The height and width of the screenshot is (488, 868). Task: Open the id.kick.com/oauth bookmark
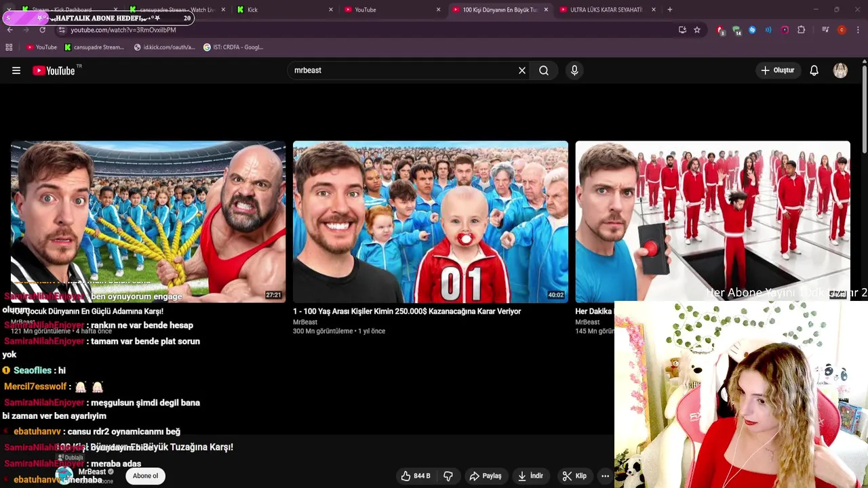[x=165, y=47]
